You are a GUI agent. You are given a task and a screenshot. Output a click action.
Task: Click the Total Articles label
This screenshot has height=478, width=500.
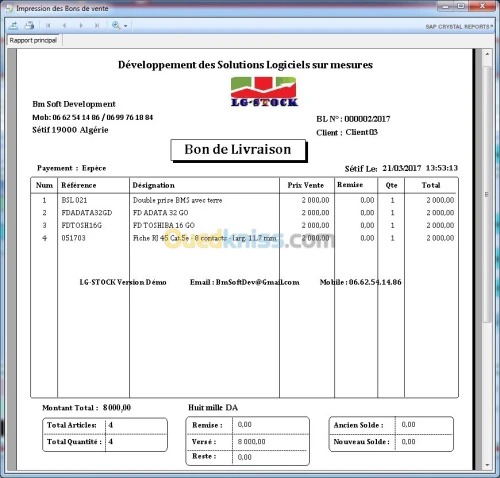coord(72,425)
